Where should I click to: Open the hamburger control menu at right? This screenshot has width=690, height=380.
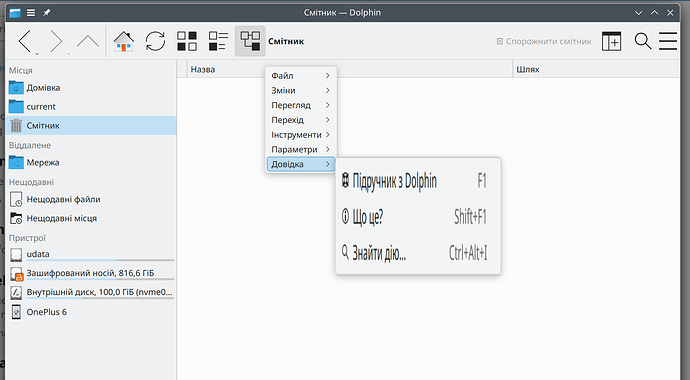pyautogui.click(x=668, y=41)
